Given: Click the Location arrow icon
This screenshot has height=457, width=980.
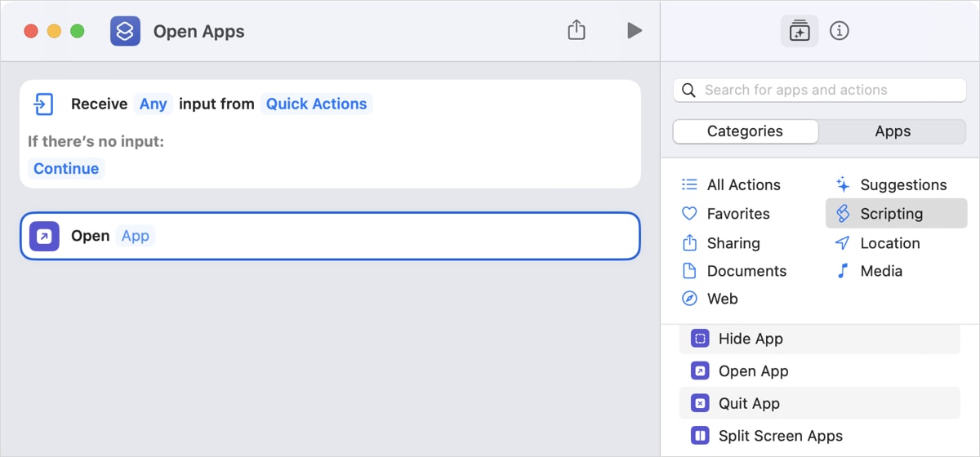Looking at the screenshot, I should (x=843, y=243).
